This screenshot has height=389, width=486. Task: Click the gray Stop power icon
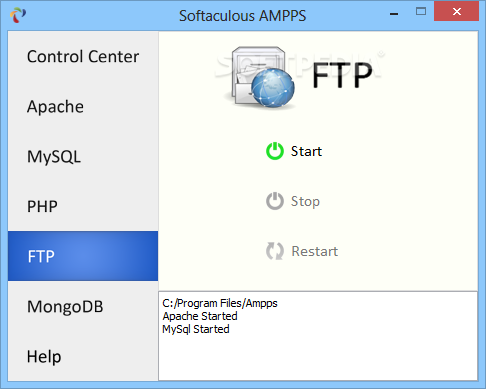[275, 201]
